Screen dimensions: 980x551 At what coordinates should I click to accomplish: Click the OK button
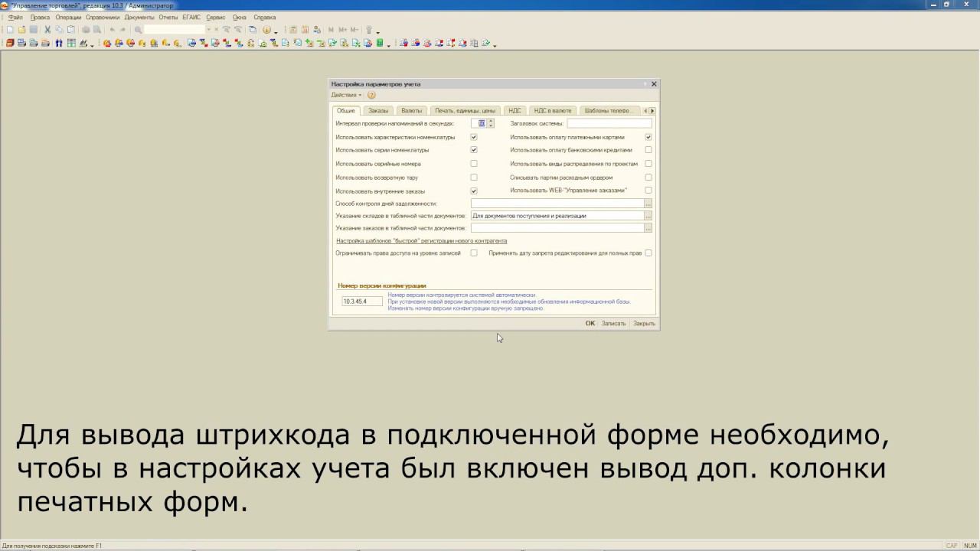(x=590, y=323)
